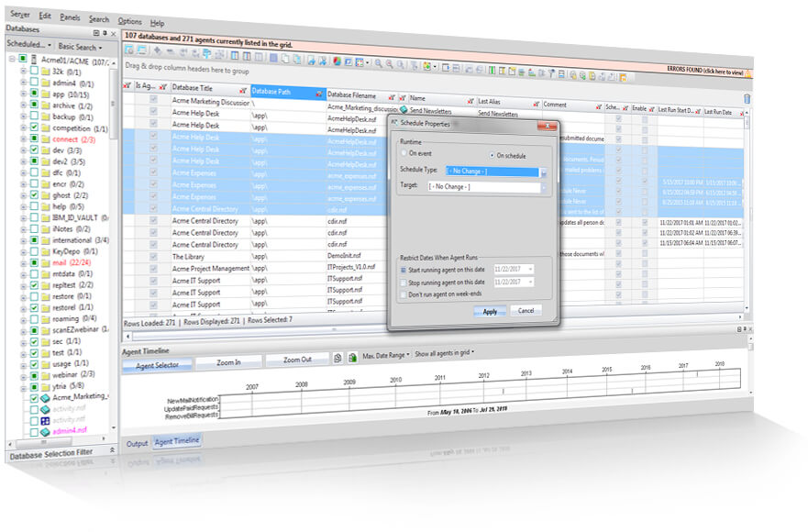Click the pie chart toolbar icon

point(337,61)
